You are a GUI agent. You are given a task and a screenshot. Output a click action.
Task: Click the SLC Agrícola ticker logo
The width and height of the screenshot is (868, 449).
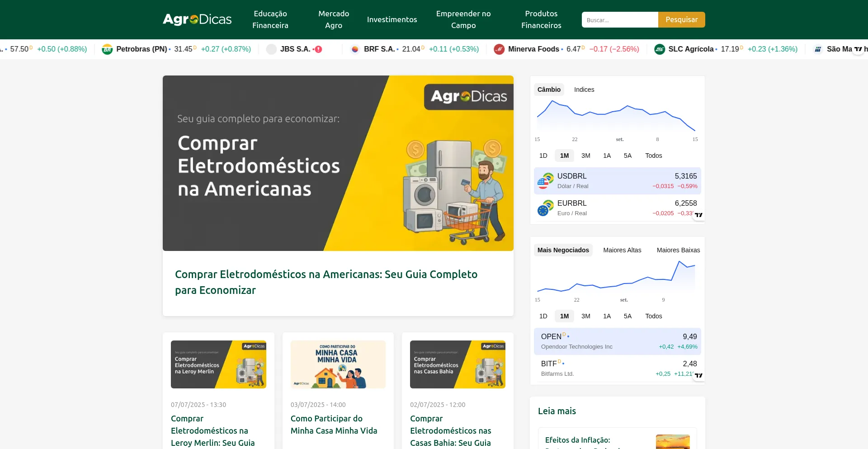coord(660,49)
